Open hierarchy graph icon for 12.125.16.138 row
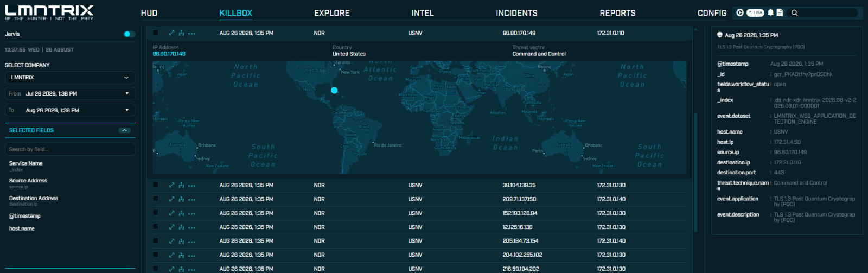 coord(181,227)
